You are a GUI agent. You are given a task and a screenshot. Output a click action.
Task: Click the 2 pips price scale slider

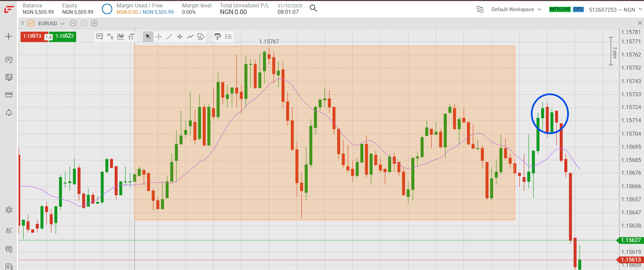pos(611,51)
